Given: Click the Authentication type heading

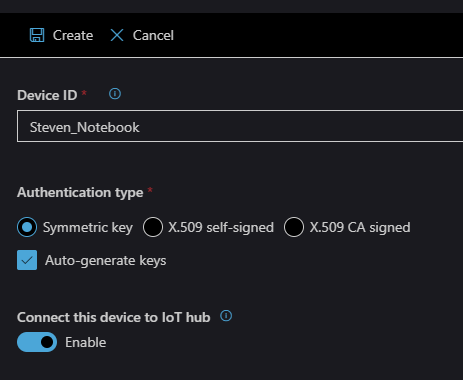Looking at the screenshot, I should (80, 193).
